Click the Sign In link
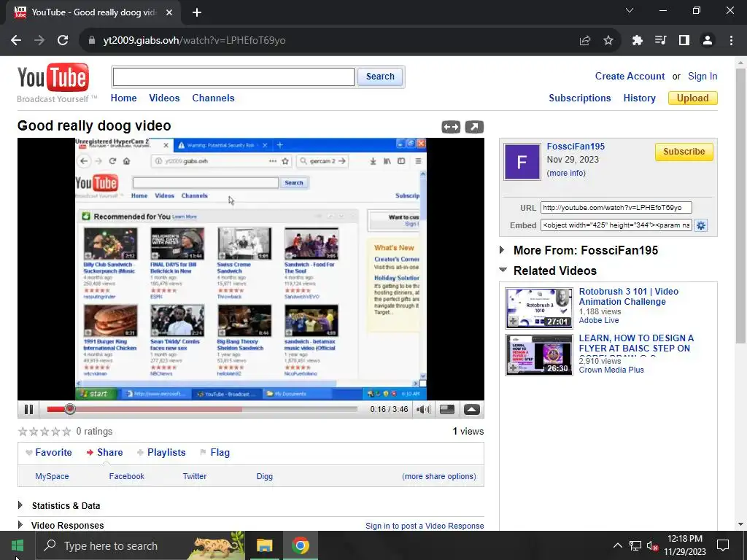Viewport: 747px width, 560px height. [x=703, y=76]
